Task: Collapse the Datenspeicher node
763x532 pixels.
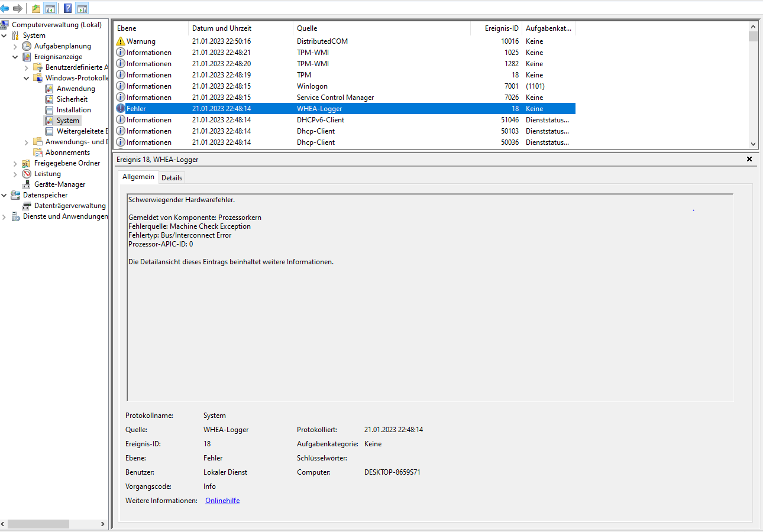Action: pyautogui.click(x=4, y=195)
